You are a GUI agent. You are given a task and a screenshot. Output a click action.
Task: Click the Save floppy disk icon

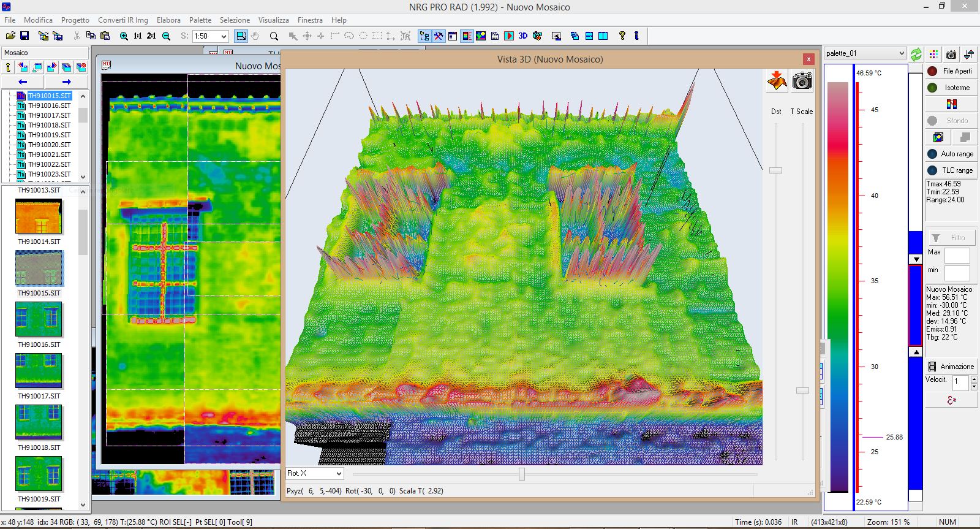[25, 36]
